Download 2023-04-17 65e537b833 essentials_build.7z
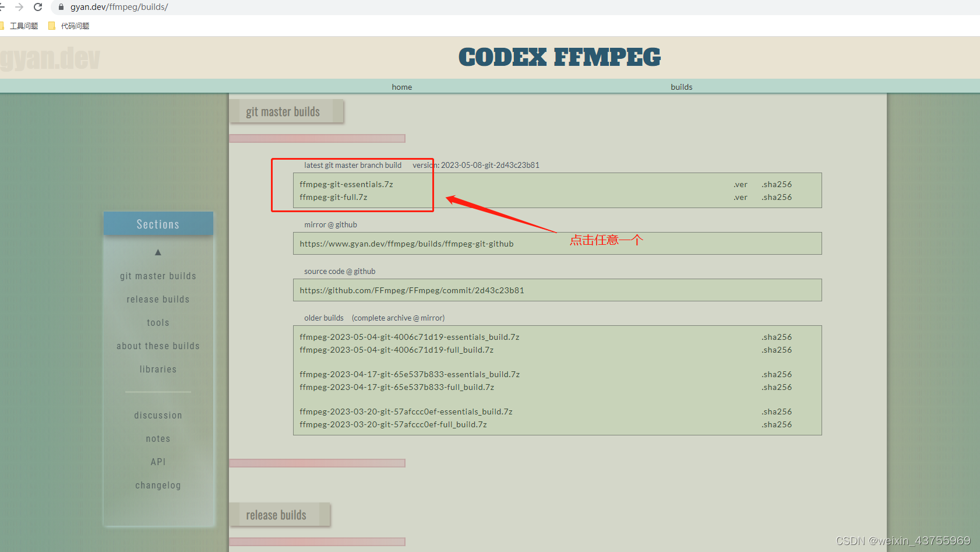 click(x=410, y=374)
